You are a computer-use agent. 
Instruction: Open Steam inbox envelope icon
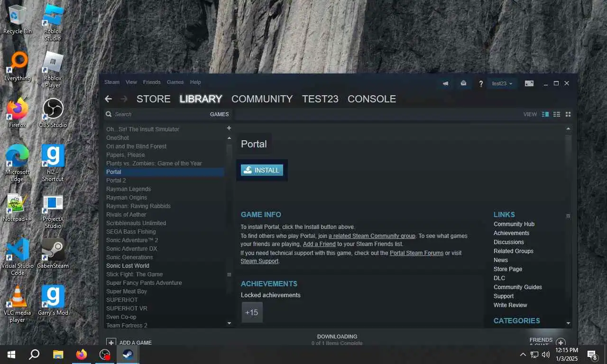[463, 83]
